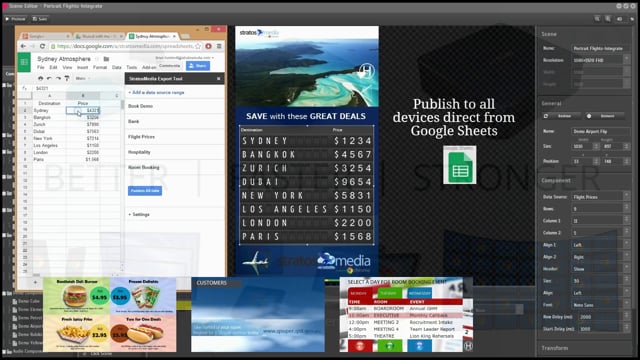640x360 pixels.
Task: Expand the Settings section in export sidebar
Action: pyautogui.click(x=139, y=214)
